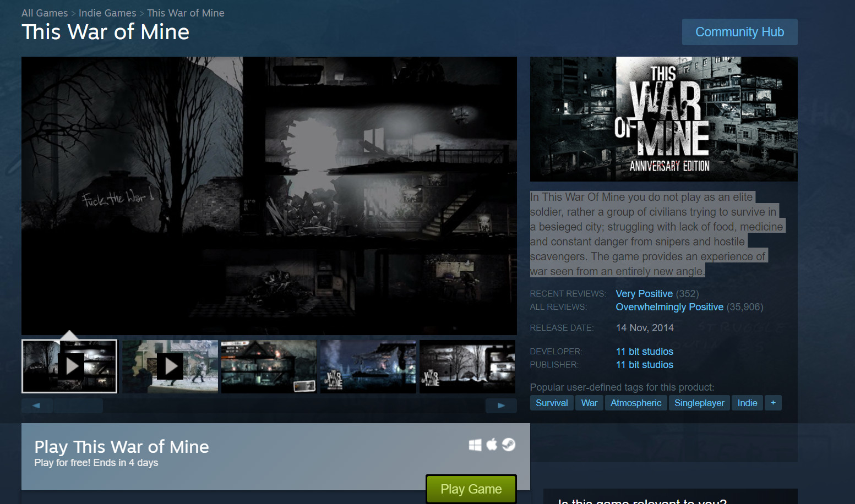
Task: Select the third screenshot thumbnail
Action: coord(269,366)
